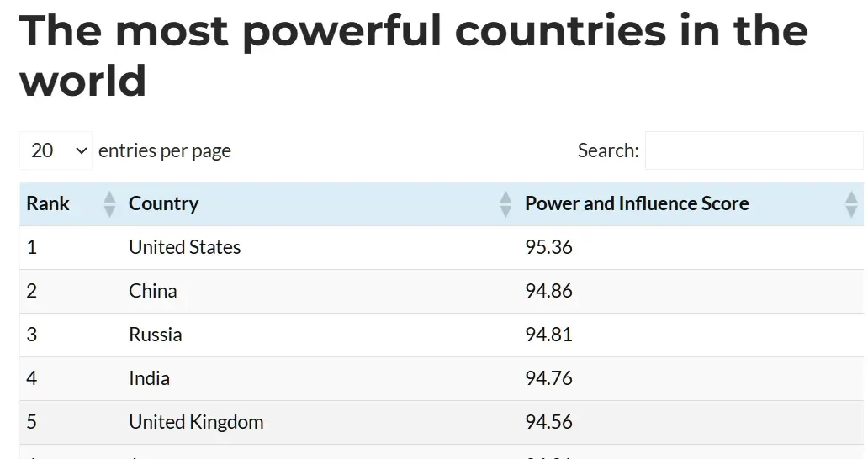
Task: Click the Country column sort arrows
Action: click(x=505, y=204)
